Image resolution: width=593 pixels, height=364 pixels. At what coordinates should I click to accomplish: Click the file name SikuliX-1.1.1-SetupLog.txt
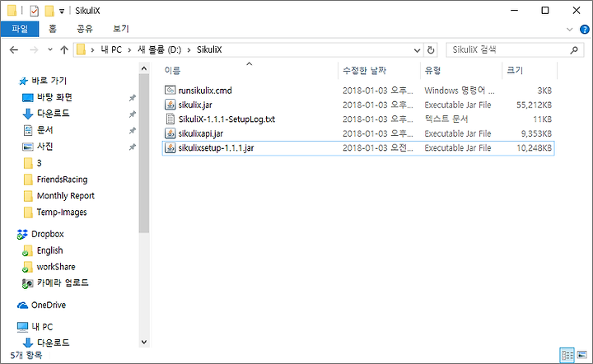click(x=226, y=119)
